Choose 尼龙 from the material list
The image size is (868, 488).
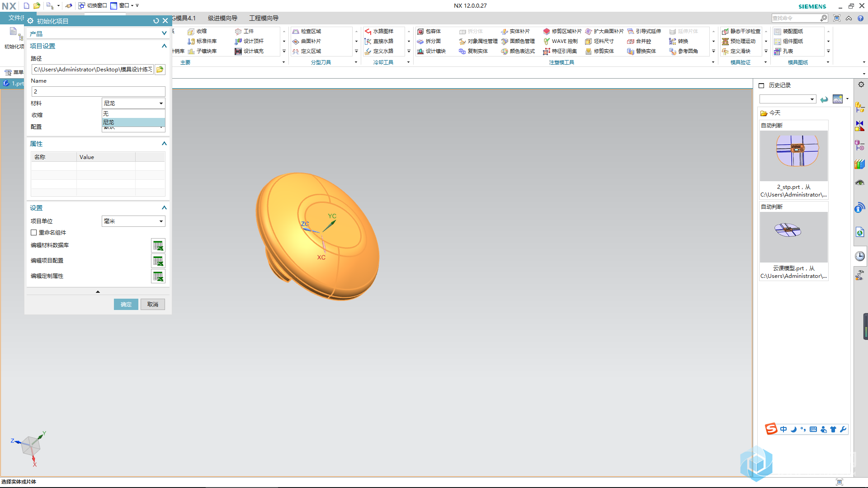[133, 122]
